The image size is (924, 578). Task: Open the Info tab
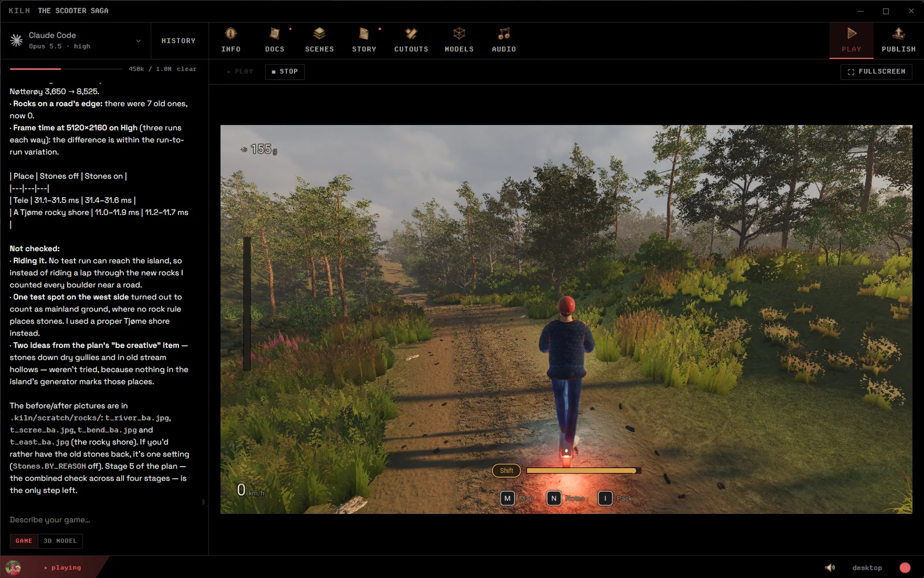coord(231,40)
